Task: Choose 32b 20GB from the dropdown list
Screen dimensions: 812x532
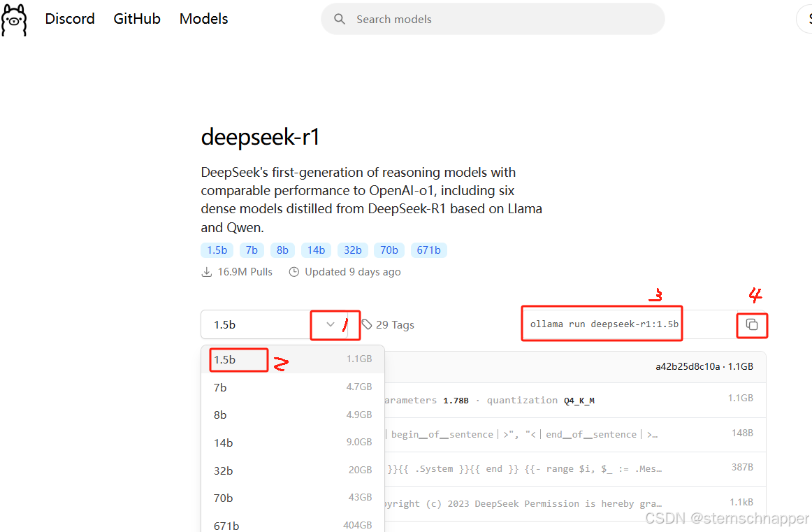Action: tap(293, 470)
